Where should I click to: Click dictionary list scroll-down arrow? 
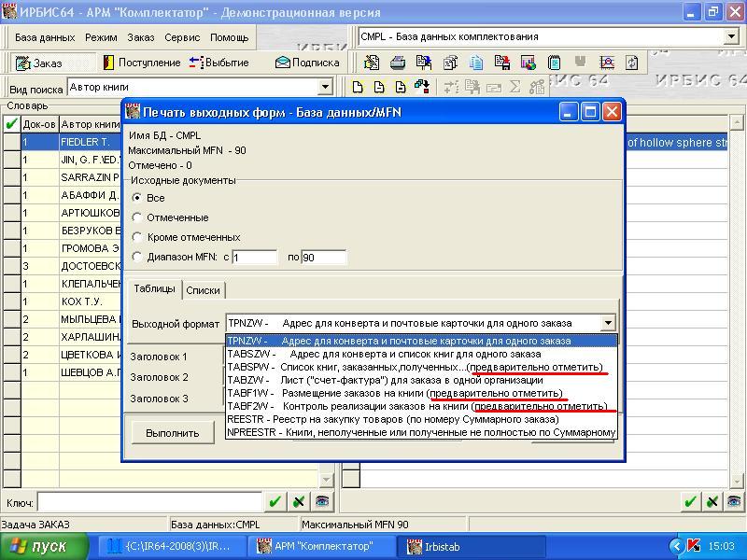pyautogui.click(x=327, y=480)
